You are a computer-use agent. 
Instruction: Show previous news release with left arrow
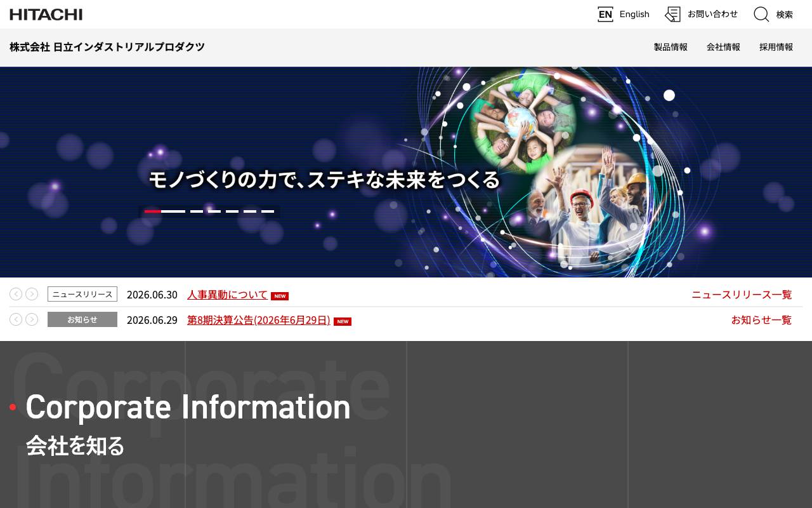click(16, 294)
